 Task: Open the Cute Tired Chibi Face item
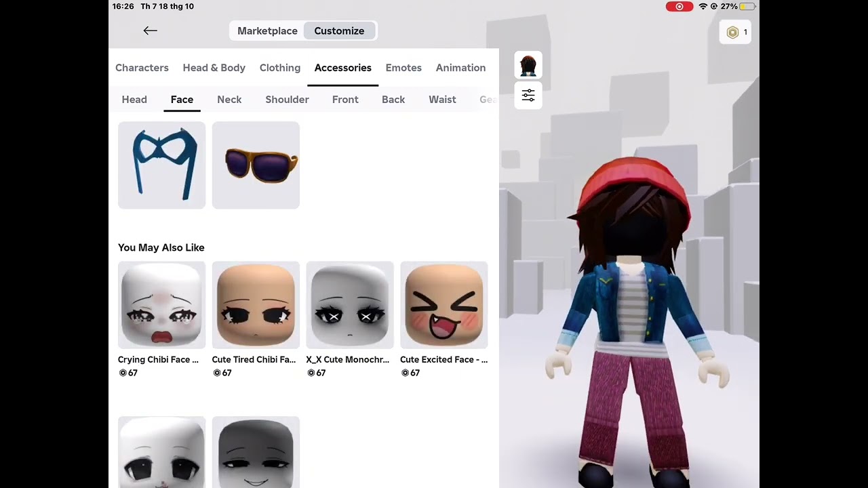tap(256, 305)
